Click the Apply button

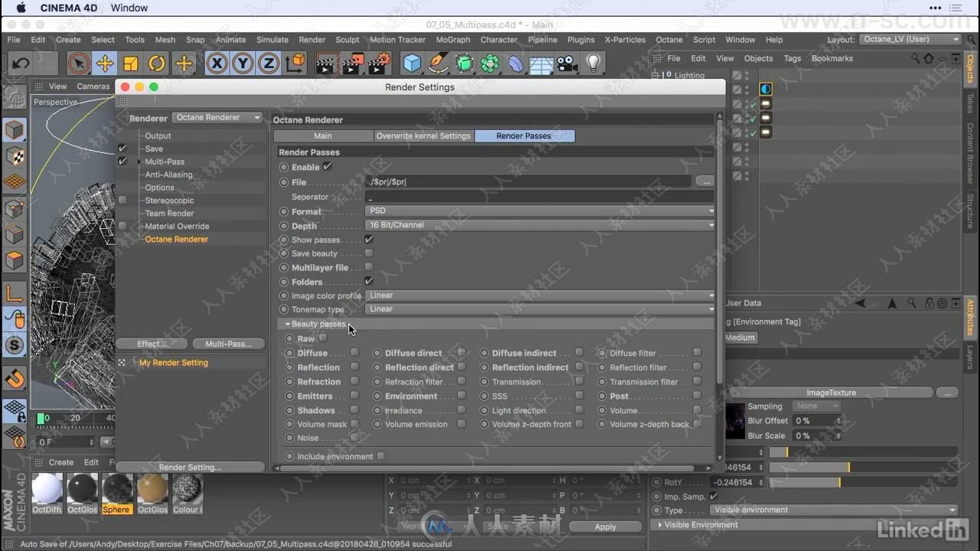[x=605, y=527]
